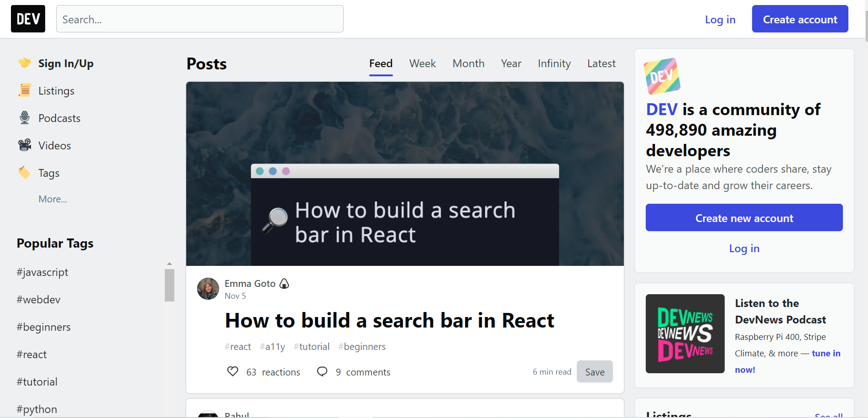Viewport: 868px width, 418px height.
Task: Click the Create account button in header
Action: 800,19
